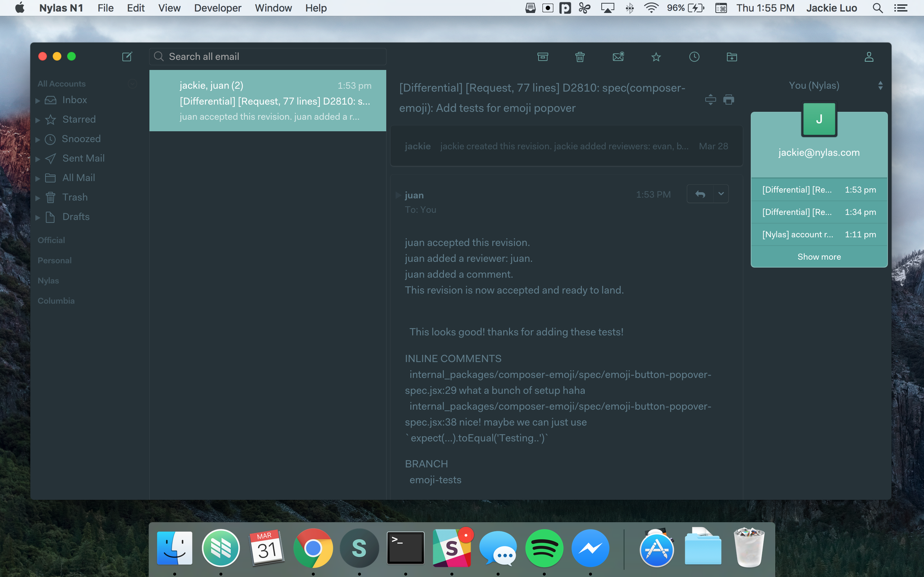Open Spotify from the dock
This screenshot has height=577, width=924.
(x=544, y=548)
